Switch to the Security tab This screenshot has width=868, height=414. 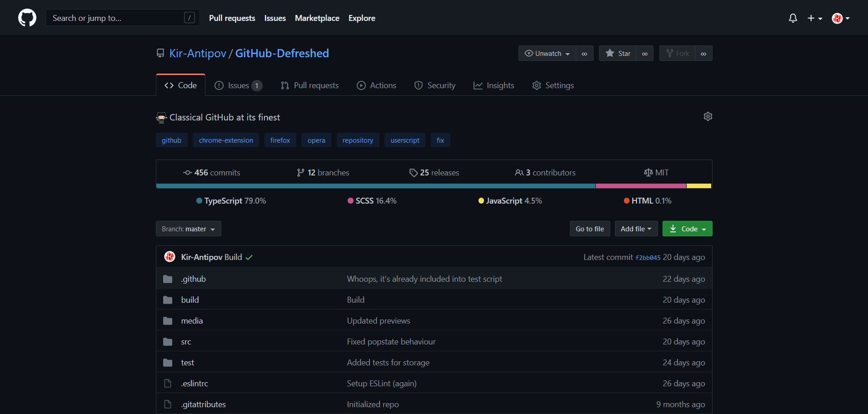(434, 85)
